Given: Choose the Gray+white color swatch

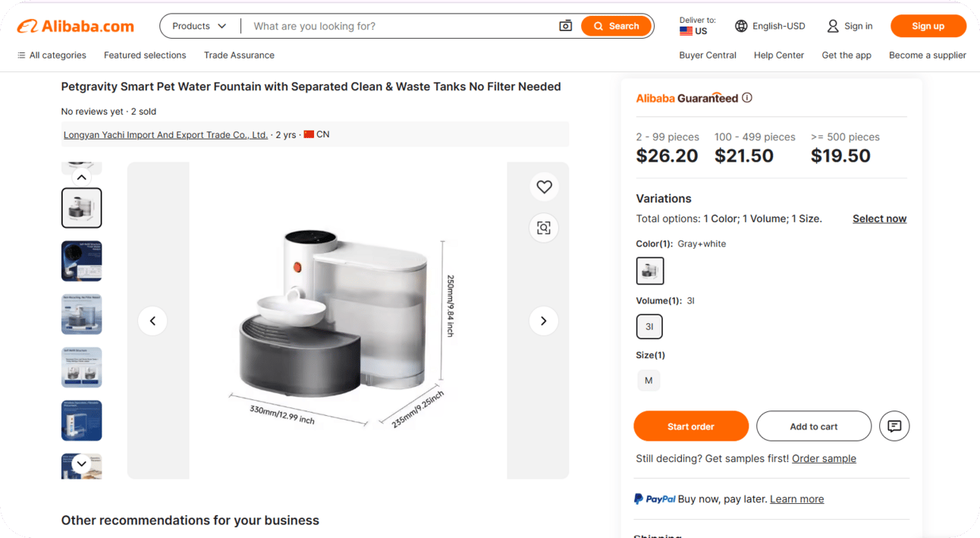Looking at the screenshot, I should [650, 270].
